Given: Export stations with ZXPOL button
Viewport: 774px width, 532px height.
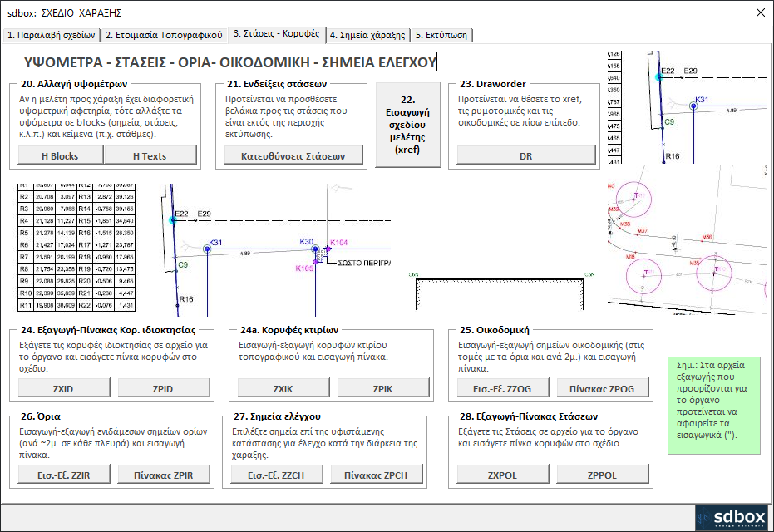Looking at the screenshot, I should tap(502, 475).
